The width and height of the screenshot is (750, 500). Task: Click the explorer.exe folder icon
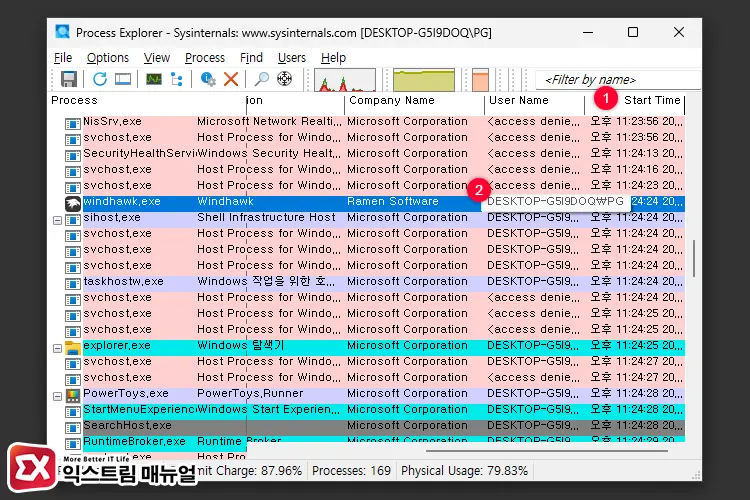73,347
